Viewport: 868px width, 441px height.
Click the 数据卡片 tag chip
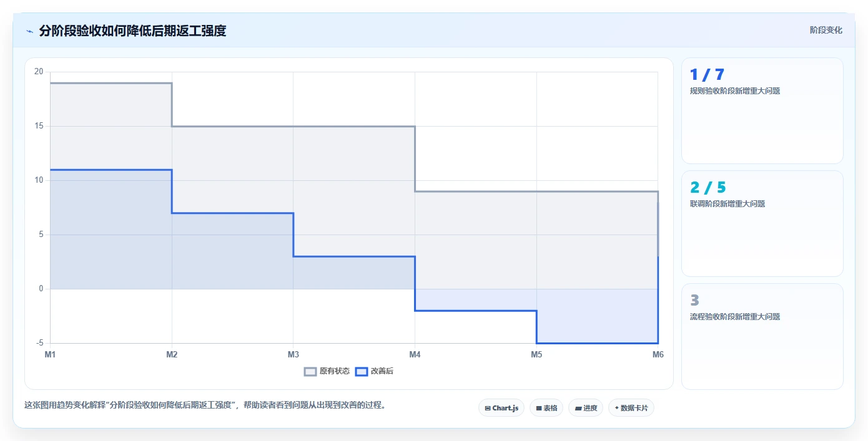tap(631, 408)
